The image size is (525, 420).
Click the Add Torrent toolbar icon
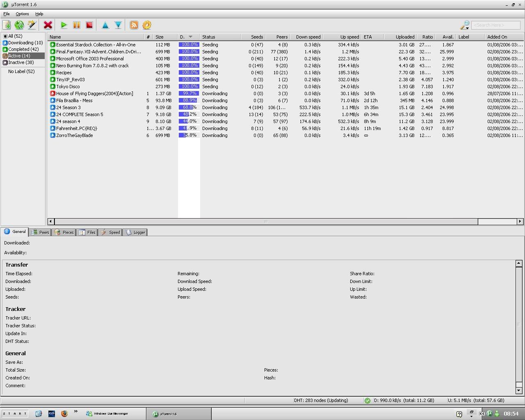pos(7,25)
